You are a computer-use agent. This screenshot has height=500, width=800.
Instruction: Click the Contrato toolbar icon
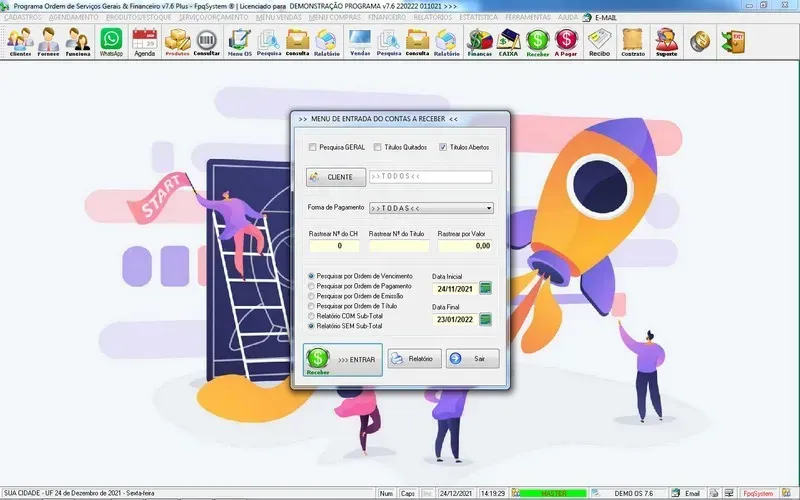click(x=632, y=41)
